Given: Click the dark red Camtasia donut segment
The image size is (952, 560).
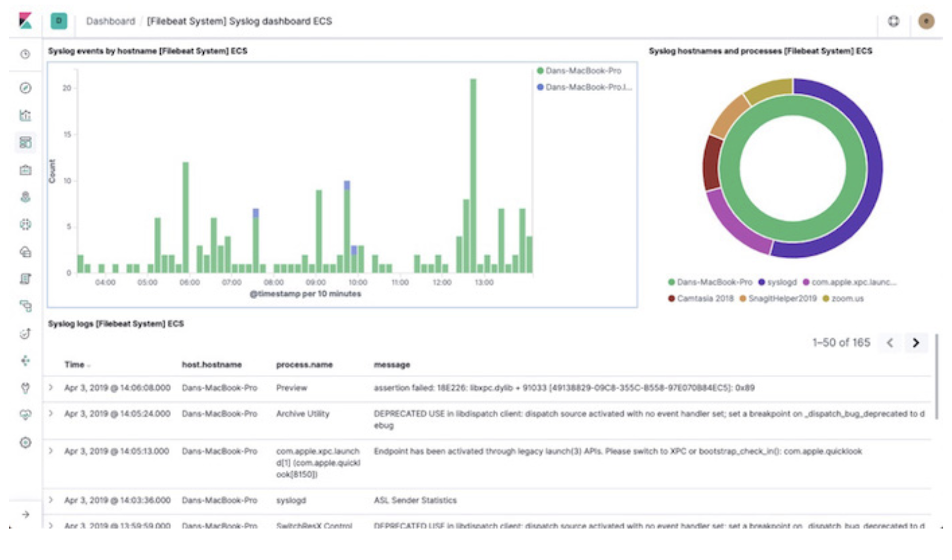Looking at the screenshot, I should [711, 163].
